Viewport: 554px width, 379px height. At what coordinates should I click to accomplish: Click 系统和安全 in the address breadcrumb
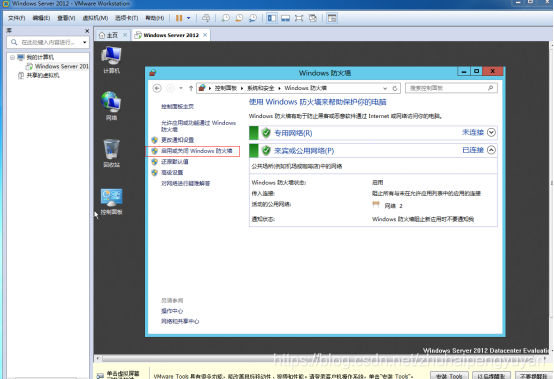[260, 88]
